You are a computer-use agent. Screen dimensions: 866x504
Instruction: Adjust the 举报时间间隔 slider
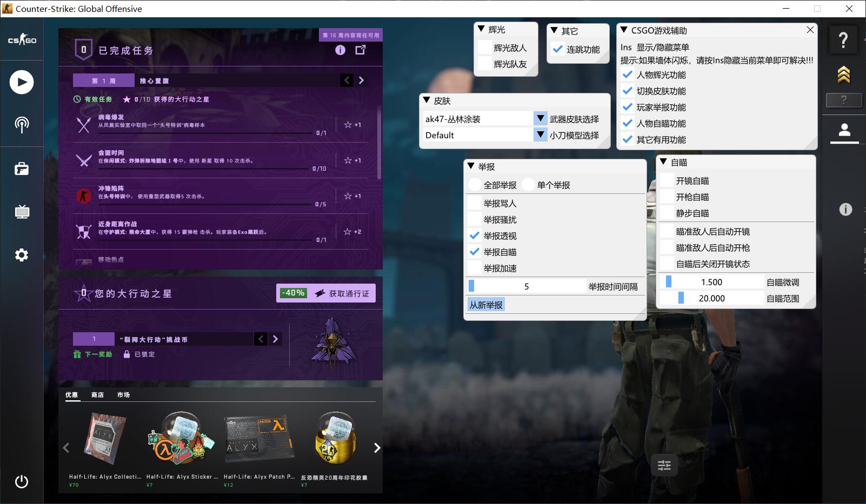pyautogui.click(x=527, y=286)
